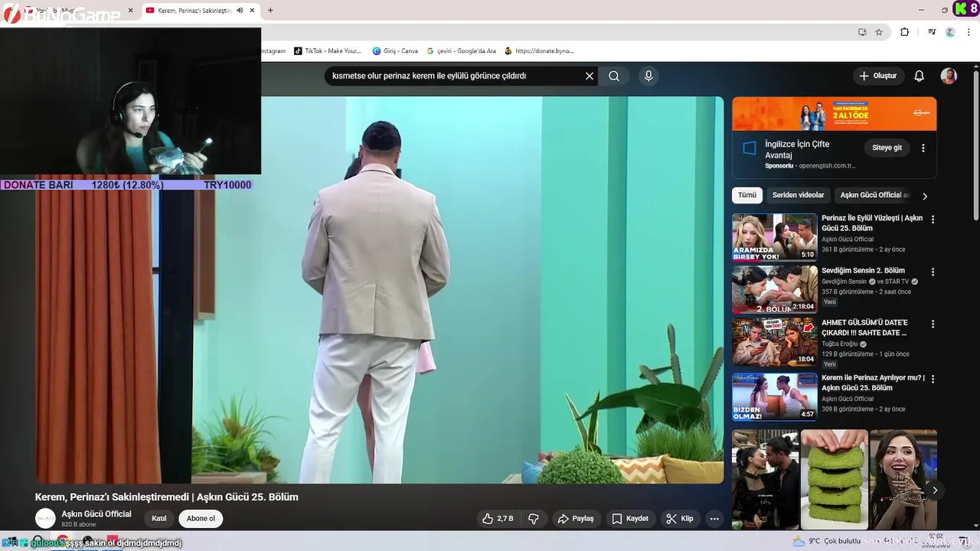The height and width of the screenshot is (551, 980).
Task: Open options for Perinaz İle Eylül Yüzleşti
Action: coord(933,219)
